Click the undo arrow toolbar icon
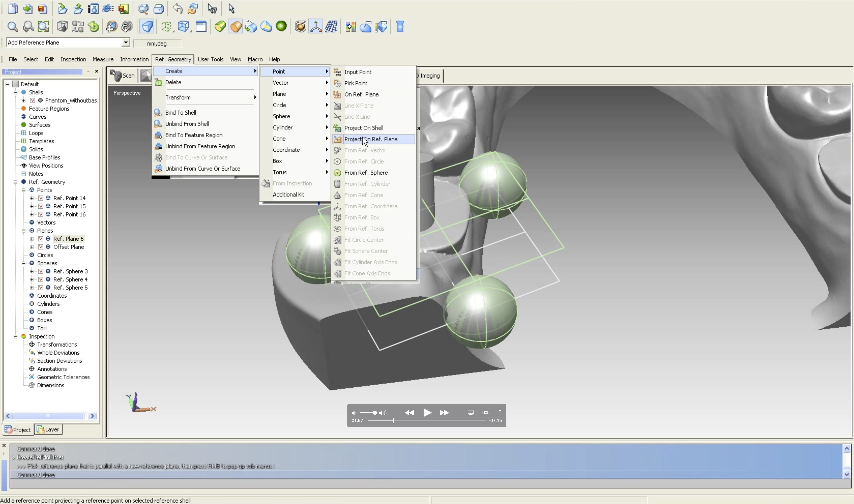The height and width of the screenshot is (504, 854). (x=177, y=8)
